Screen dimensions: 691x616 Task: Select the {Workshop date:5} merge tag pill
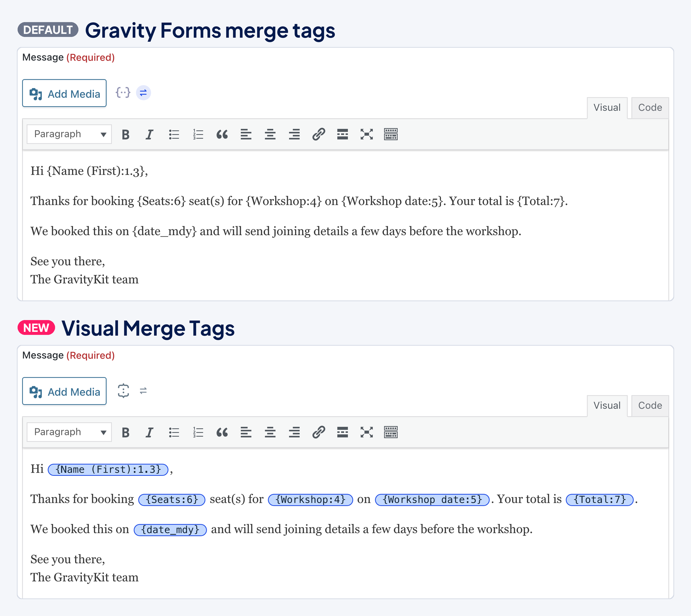pyautogui.click(x=432, y=500)
